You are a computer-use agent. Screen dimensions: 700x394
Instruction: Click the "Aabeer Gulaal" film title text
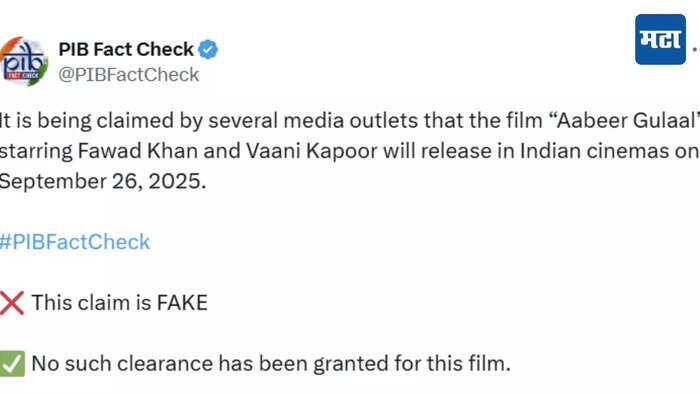626,121
